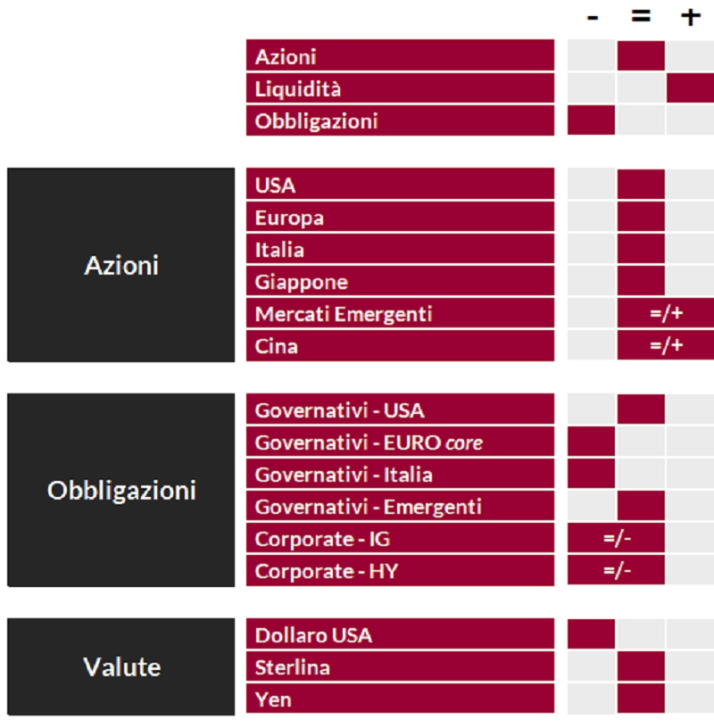Click the =/+ cell for Mercati Emergenti

(x=666, y=313)
